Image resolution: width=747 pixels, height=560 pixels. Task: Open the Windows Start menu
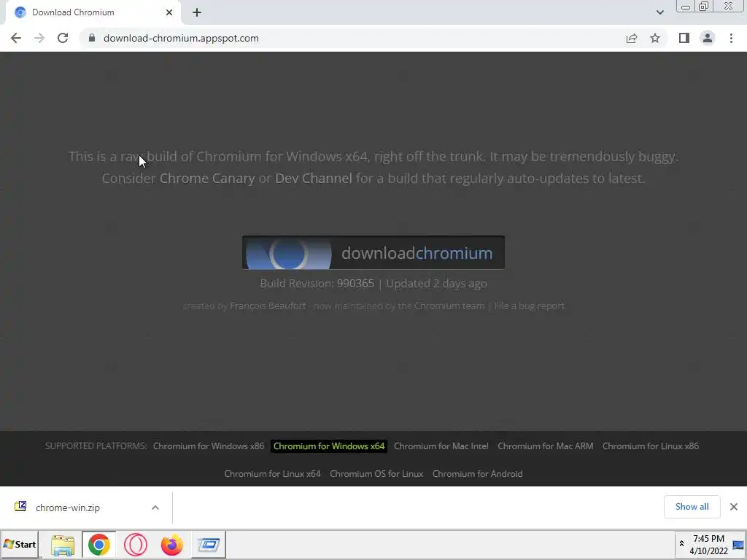tap(20, 544)
